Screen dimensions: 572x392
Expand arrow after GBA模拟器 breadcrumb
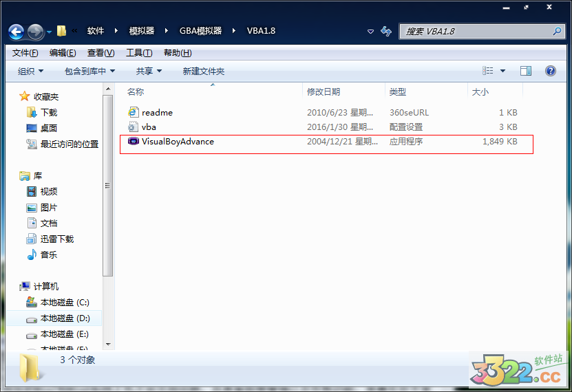[x=234, y=30]
